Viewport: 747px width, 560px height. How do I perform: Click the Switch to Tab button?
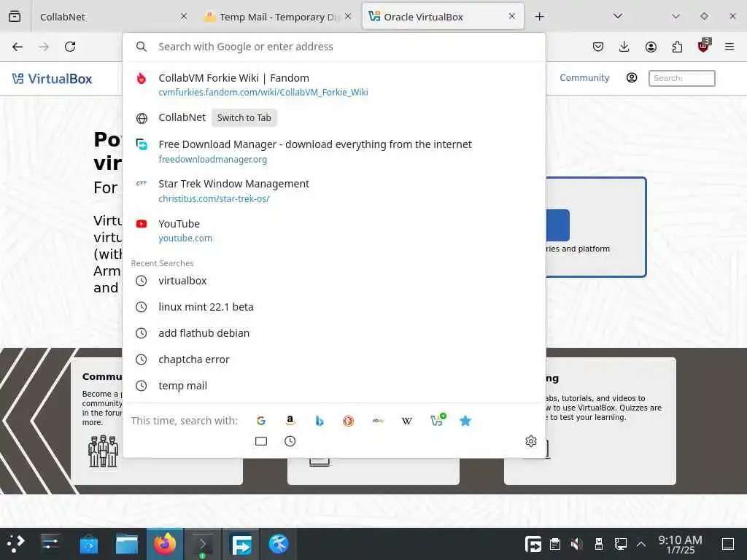click(x=244, y=117)
